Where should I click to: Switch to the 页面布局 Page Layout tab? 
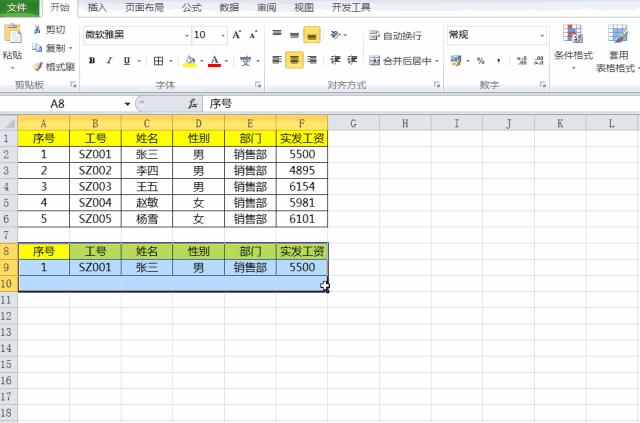tap(144, 7)
